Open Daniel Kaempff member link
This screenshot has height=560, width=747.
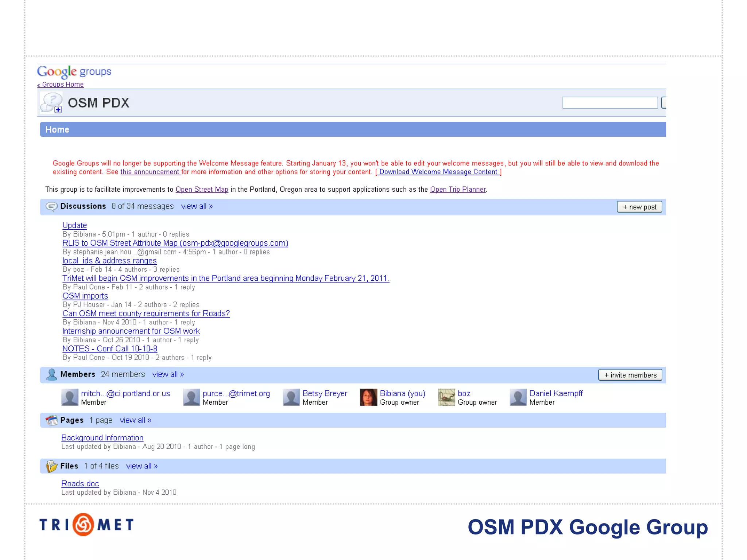click(556, 394)
